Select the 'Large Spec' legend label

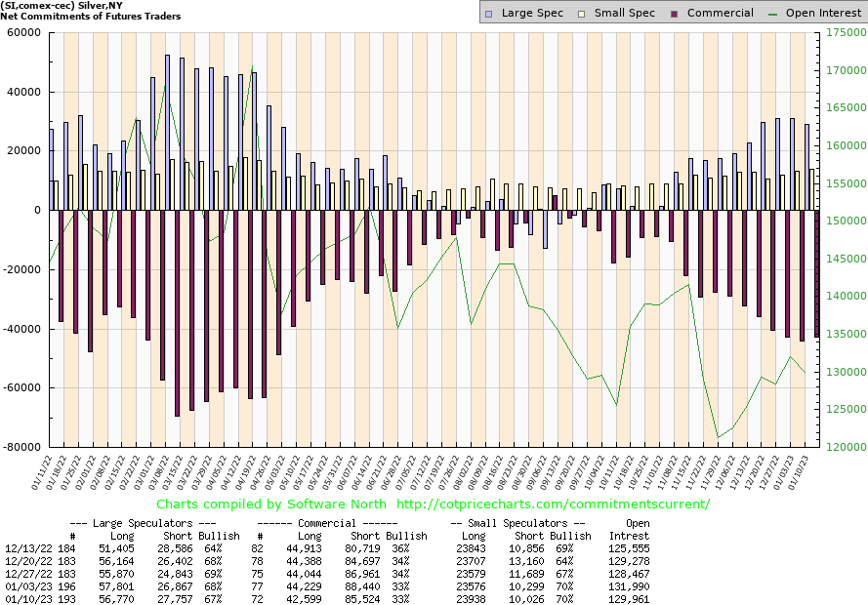pyautogui.click(x=533, y=14)
